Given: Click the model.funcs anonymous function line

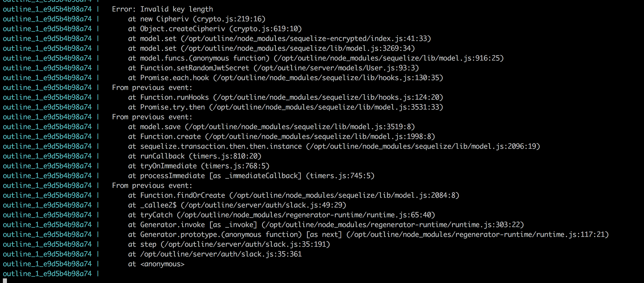Looking at the screenshot, I should pyautogui.click(x=316, y=58).
